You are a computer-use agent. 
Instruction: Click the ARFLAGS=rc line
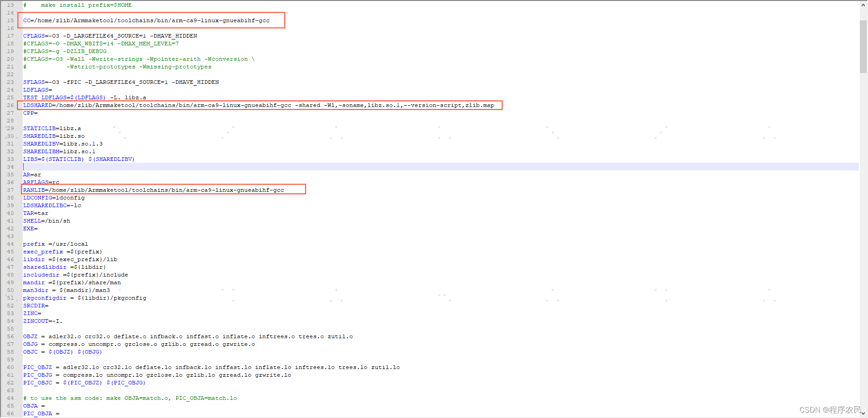[41, 182]
